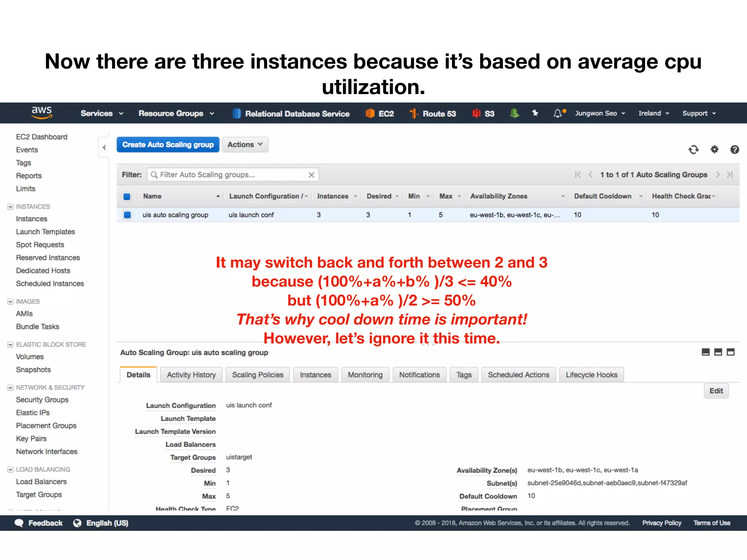Open the Route 53 shortcut
747x560 pixels.
[433, 114]
